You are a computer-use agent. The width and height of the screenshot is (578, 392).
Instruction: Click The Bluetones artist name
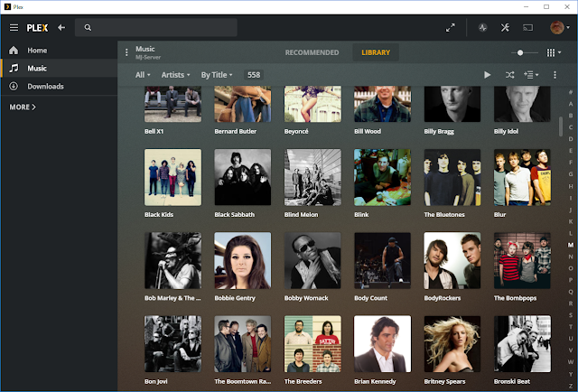(x=444, y=215)
